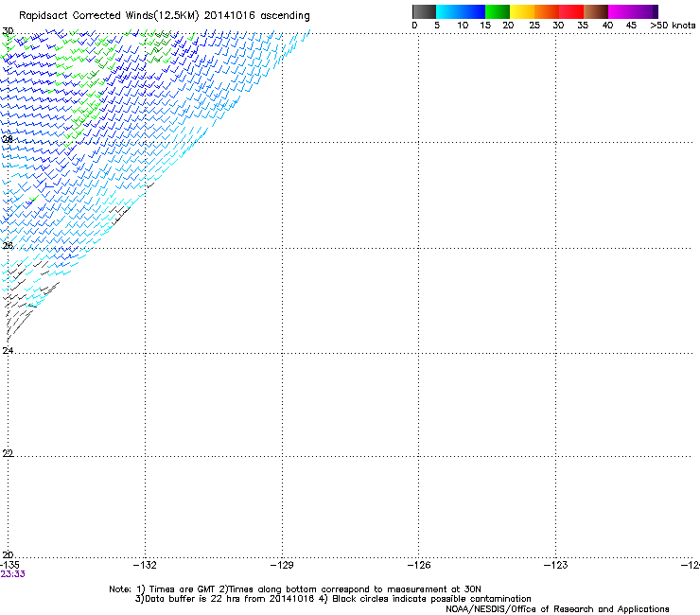Click the longitude label '-123'
The width and height of the screenshot is (700, 615).
[x=556, y=565]
